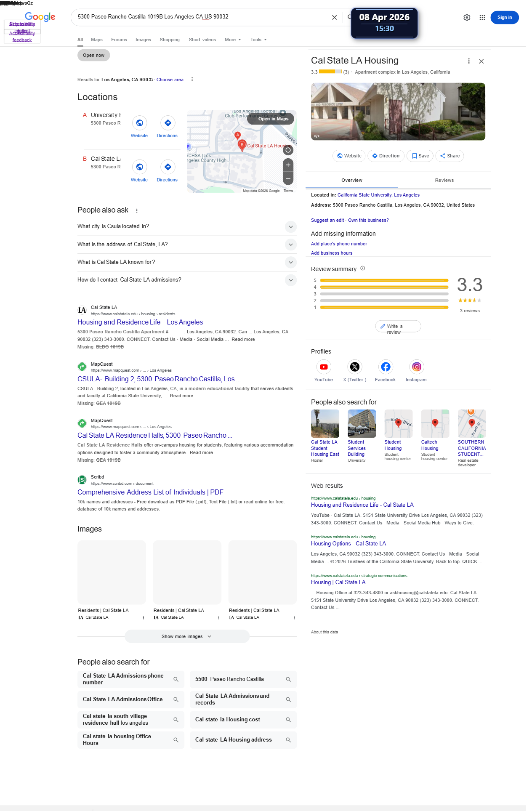The height and width of the screenshot is (811, 532).
Task: Open People also ask options menu
Action: (137, 210)
